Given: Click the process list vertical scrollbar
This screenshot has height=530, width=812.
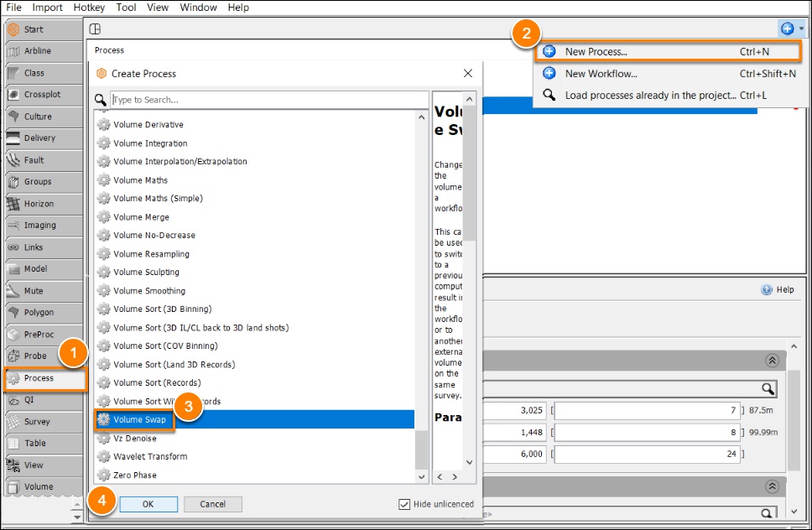Looking at the screenshot, I should 422,297.
